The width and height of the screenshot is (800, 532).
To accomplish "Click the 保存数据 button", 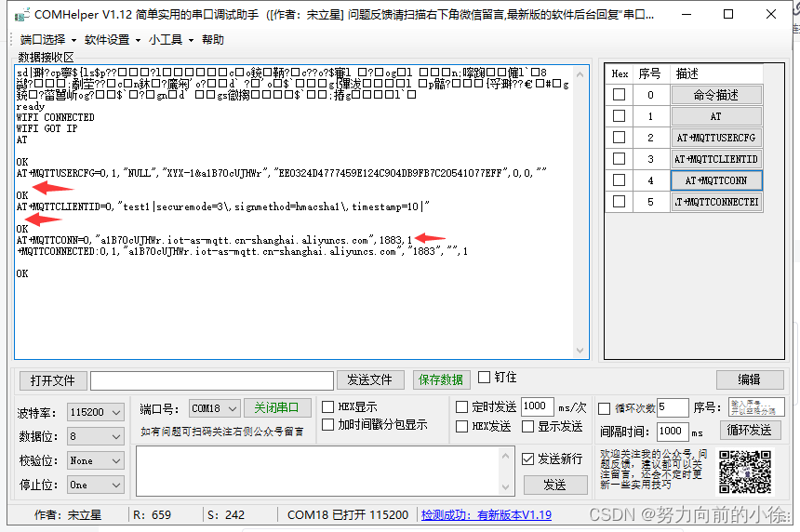I will click(441, 379).
